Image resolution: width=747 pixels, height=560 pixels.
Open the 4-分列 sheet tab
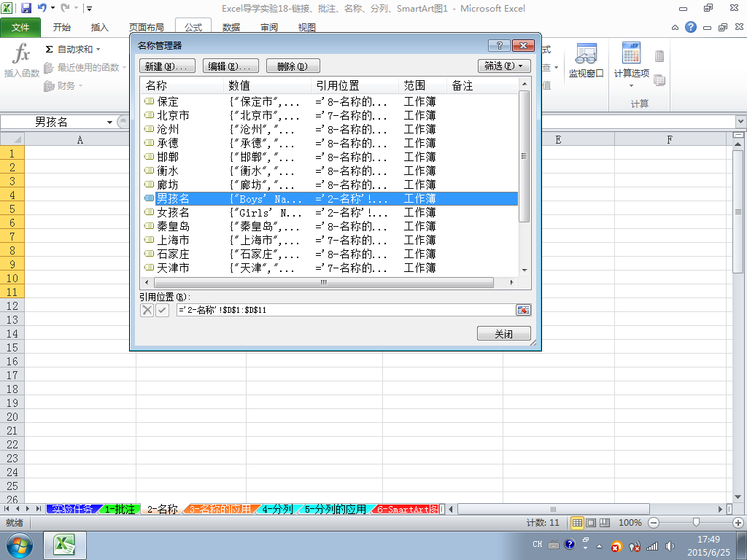tap(278, 509)
